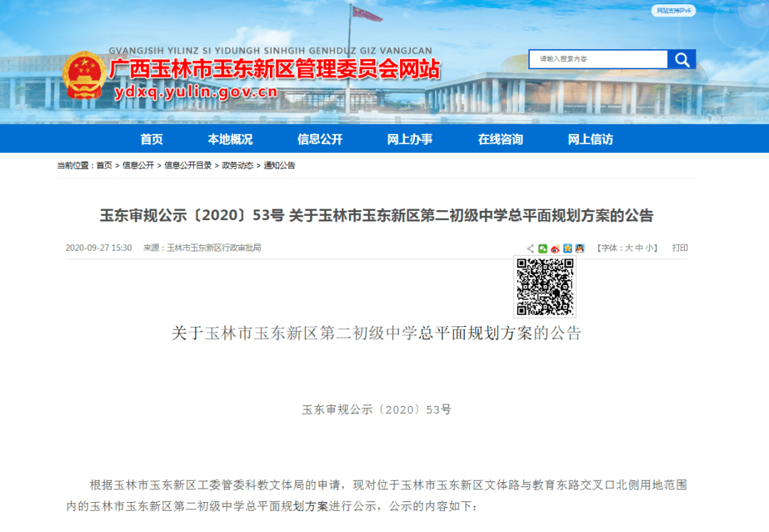Click the IPv6 support badge

click(x=673, y=11)
